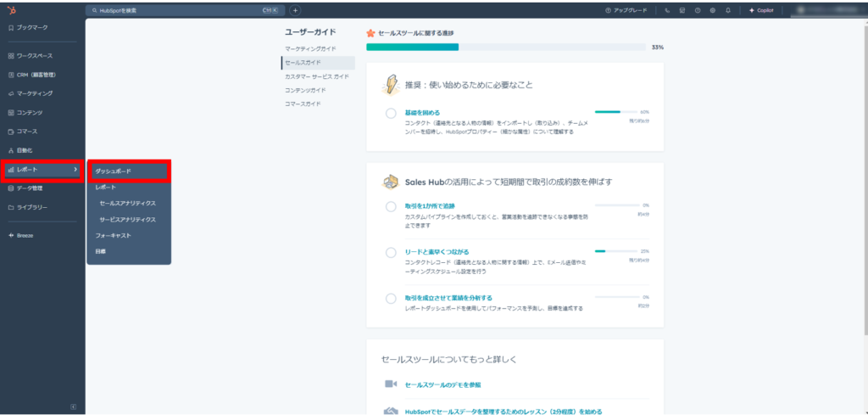Open the リードと素早くつながる link
The image size is (868, 415).
(437, 251)
